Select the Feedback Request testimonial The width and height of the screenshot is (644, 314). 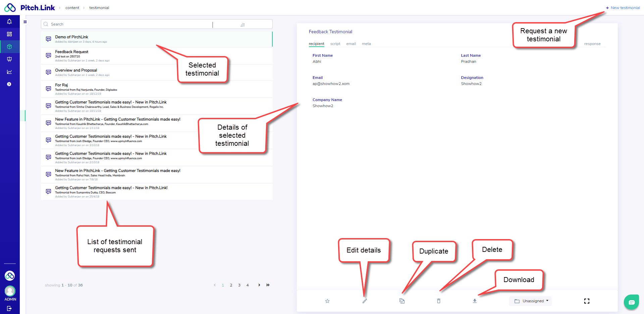pyautogui.click(x=72, y=52)
